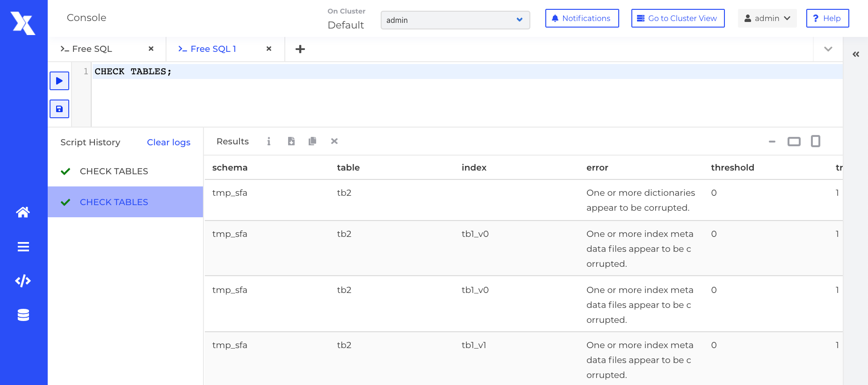Image resolution: width=868 pixels, height=385 pixels.
Task: Open the admin cluster dropdown
Action: click(455, 20)
